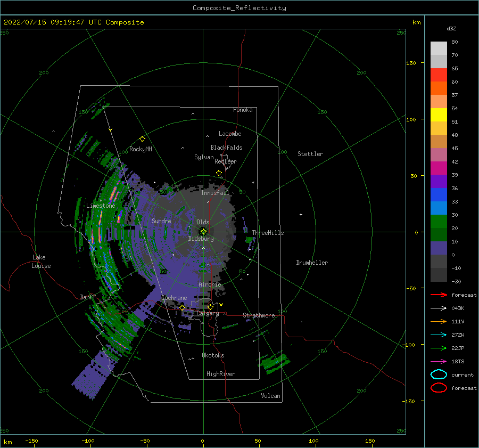Click the yellow diamond marker near RockyMH
This screenshot has width=479, height=448.
(x=142, y=139)
